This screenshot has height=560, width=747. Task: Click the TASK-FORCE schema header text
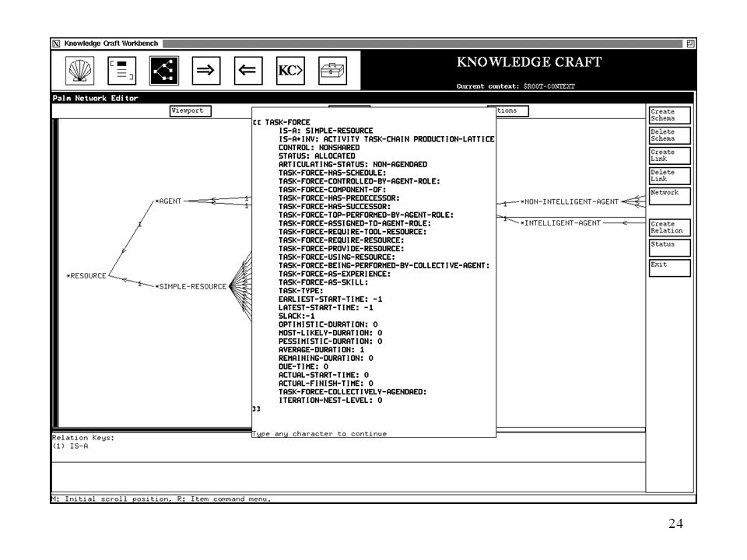[287, 122]
